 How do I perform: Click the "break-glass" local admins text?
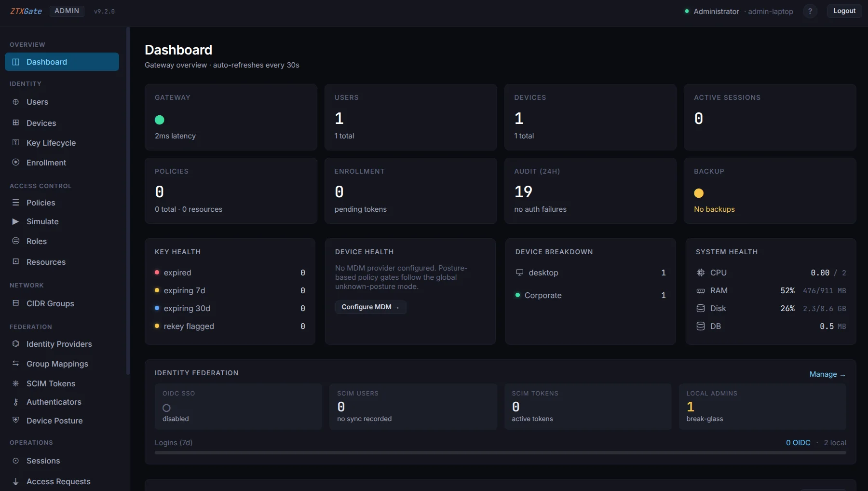click(705, 419)
